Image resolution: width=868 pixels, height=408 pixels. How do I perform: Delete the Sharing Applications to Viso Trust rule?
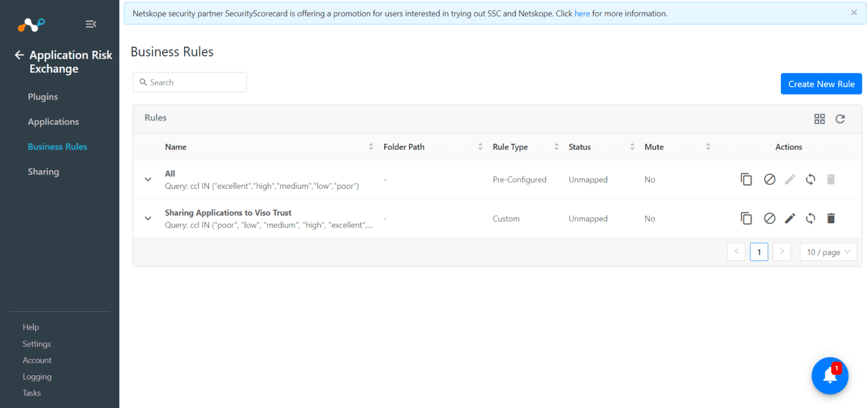[x=831, y=218]
